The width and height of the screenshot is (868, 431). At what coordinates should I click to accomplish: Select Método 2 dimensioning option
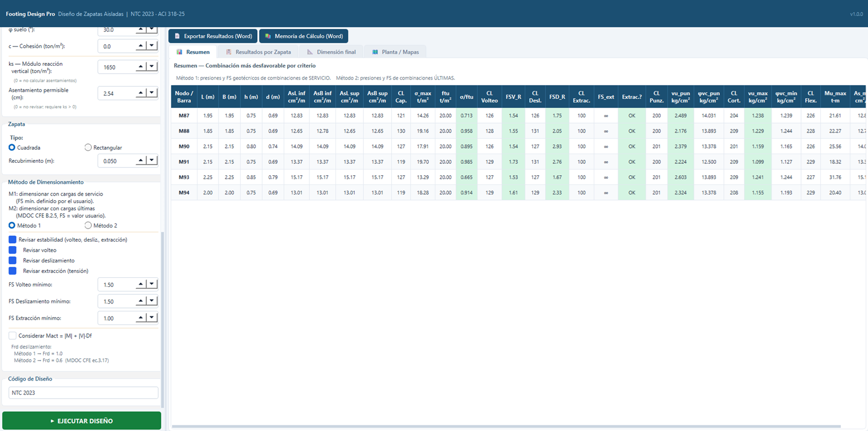click(88, 226)
